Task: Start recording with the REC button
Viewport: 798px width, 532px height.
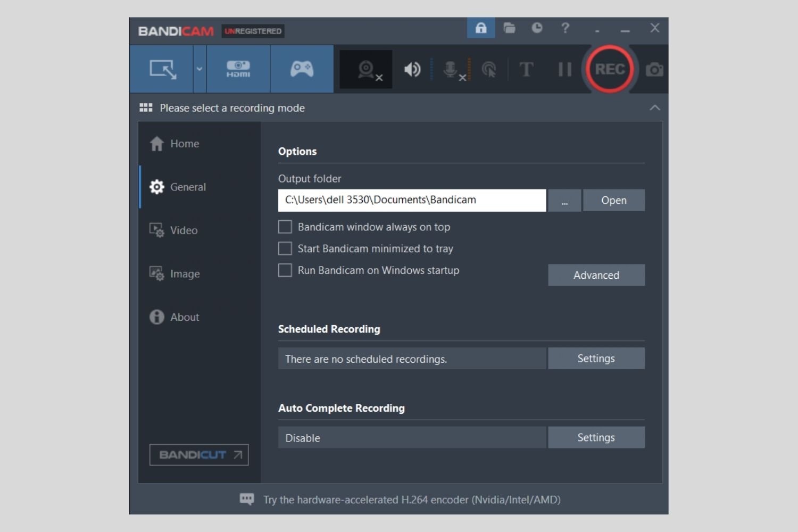Action: pyautogui.click(x=610, y=69)
